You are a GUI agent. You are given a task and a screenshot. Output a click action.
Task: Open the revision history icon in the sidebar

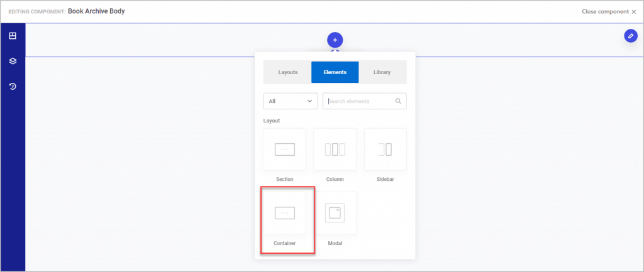[x=13, y=87]
